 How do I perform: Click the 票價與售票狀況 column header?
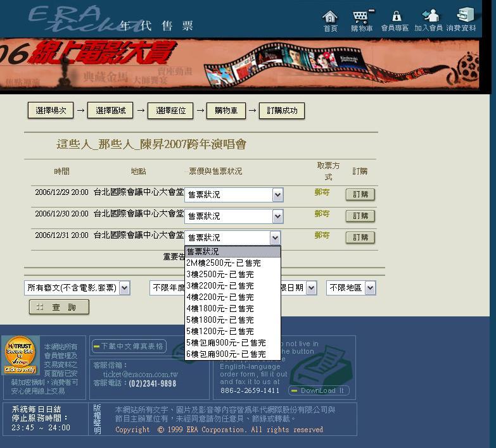(x=215, y=171)
